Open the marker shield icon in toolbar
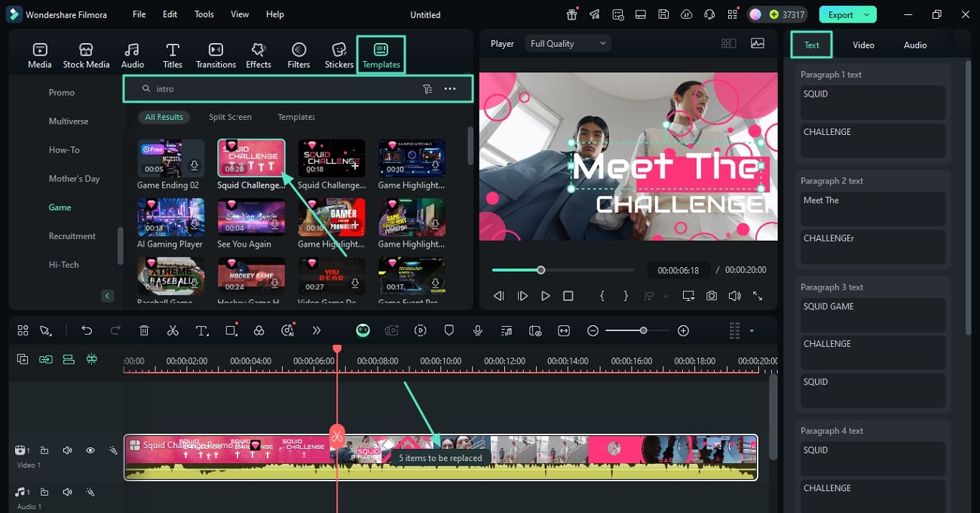Screen dimensions: 980x513 449,330
